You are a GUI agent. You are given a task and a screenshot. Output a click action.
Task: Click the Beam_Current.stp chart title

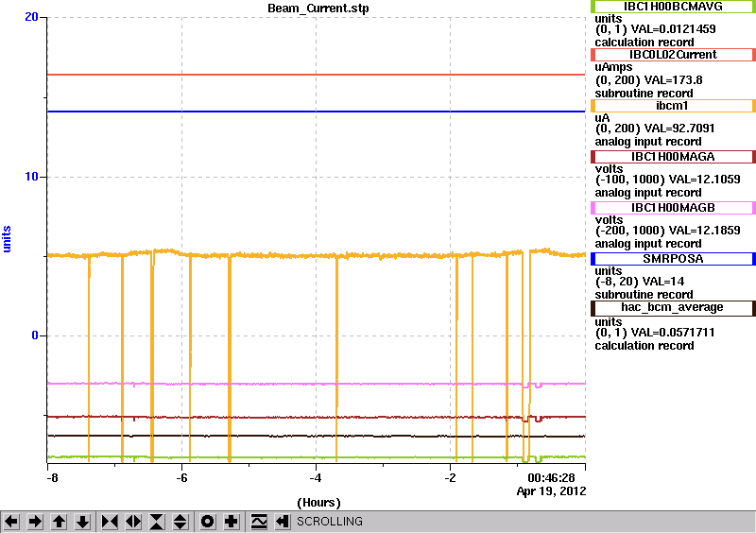pos(318,9)
